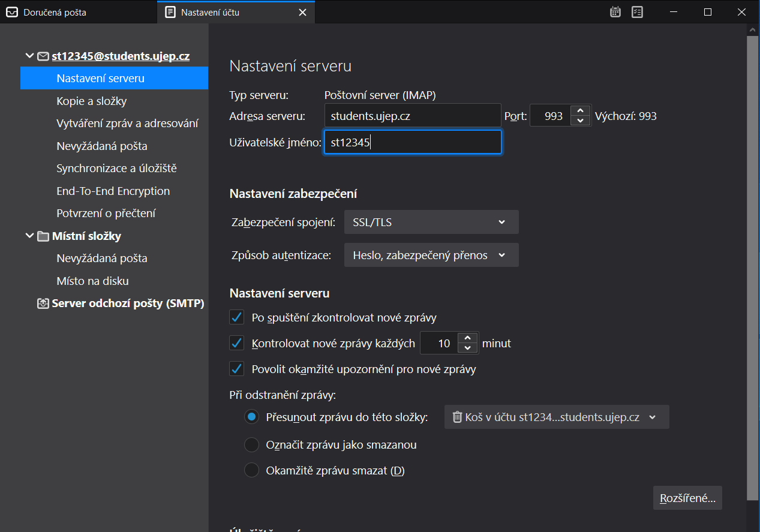This screenshot has width=760, height=532.
Task: Select Označit zprávu jako smazanou radio option
Action: (x=251, y=445)
